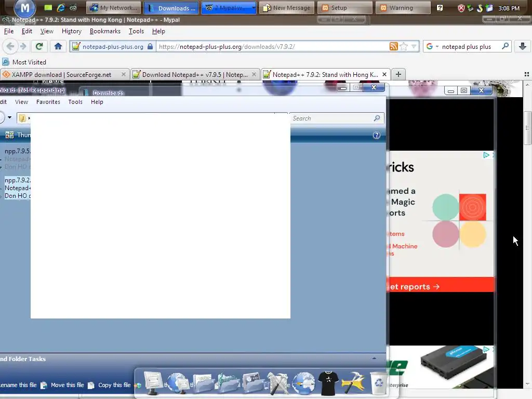
Task: Open the browser downloads arrow button
Action: 523,46
